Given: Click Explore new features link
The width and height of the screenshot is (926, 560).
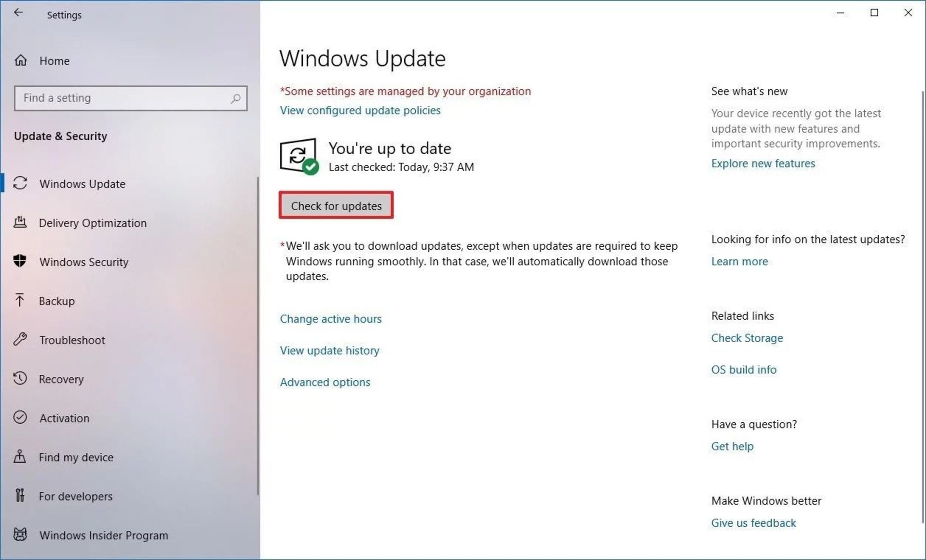Looking at the screenshot, I should coord(763,162).
